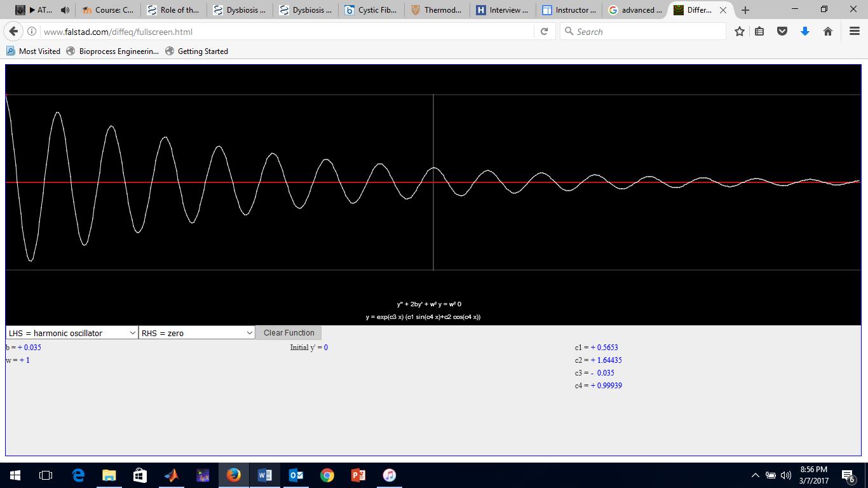Show saved bookmarks via the clipboard icon

(x=759, y=30)
